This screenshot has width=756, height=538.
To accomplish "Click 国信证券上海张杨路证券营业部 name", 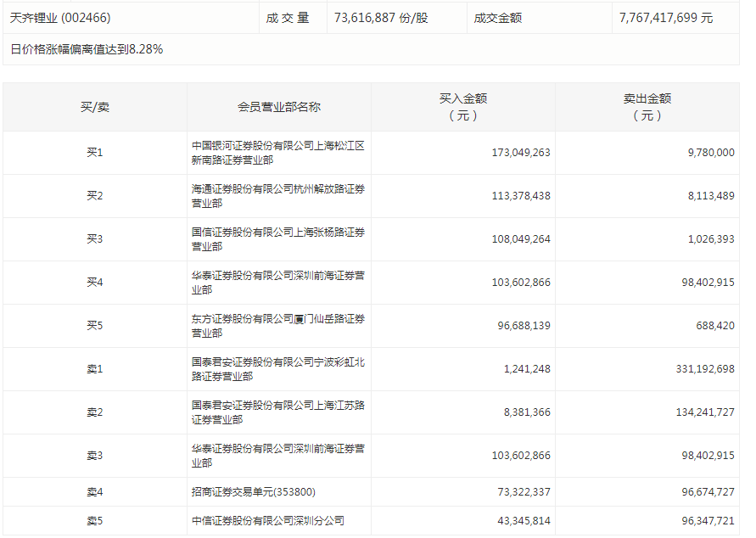I will (x=278, y=239).
